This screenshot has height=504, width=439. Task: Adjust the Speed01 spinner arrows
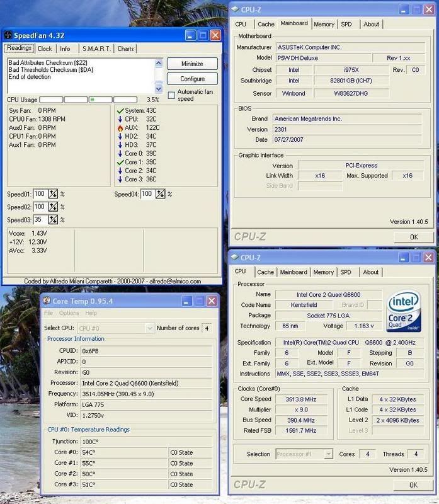click(53, 194)
